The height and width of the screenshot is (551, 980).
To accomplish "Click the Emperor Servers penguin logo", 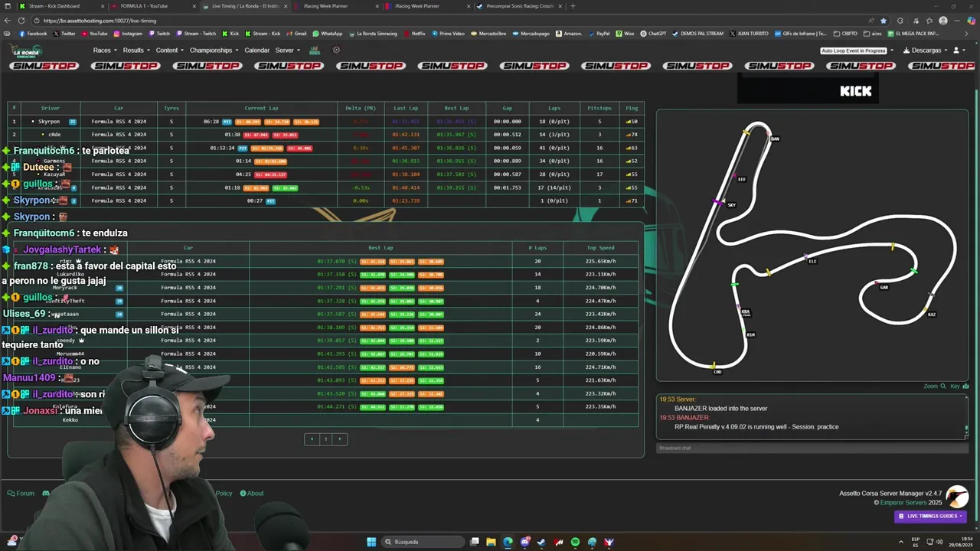I will (957, 497).
